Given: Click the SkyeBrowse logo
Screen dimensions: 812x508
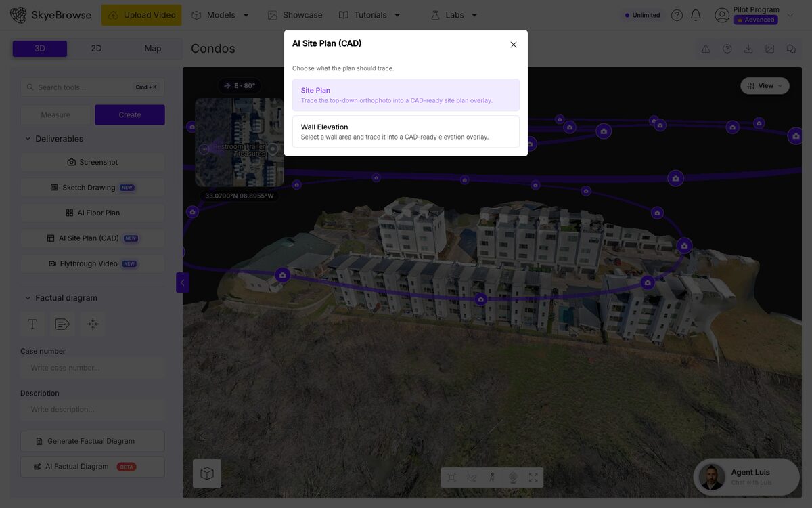Looking at the screenshot, I should tap(51, 15).
